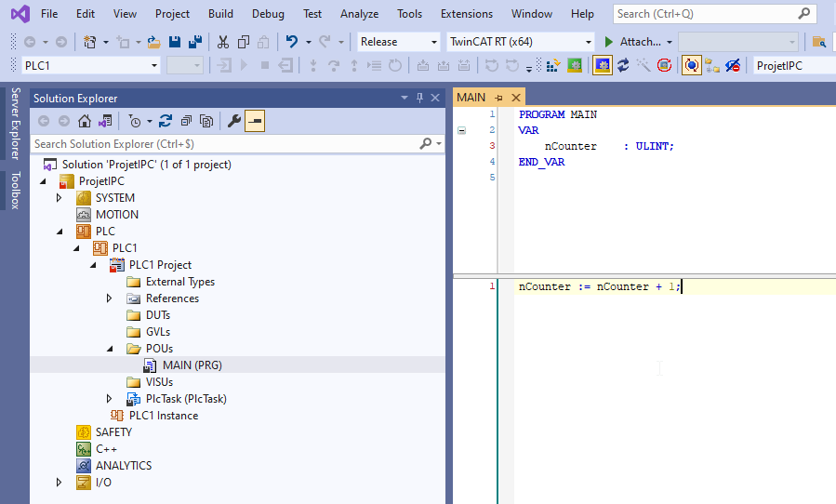Click the hide/disable eye icon in toolbar

click(x=733, y=66)
